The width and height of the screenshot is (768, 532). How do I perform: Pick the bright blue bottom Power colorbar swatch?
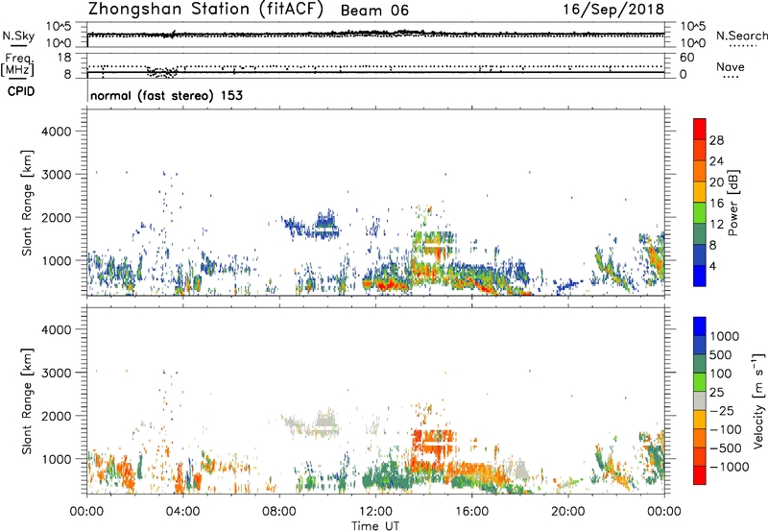click(x=700, y=276)
